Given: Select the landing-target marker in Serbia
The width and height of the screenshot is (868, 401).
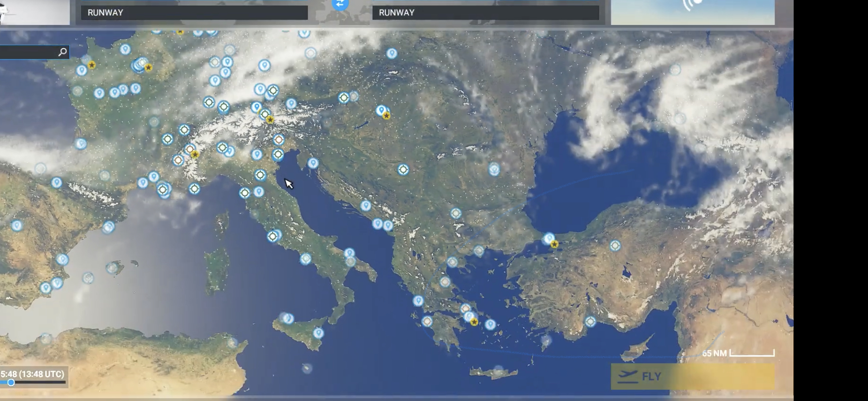Looking at the screenshot, I should tap(403, 170).
